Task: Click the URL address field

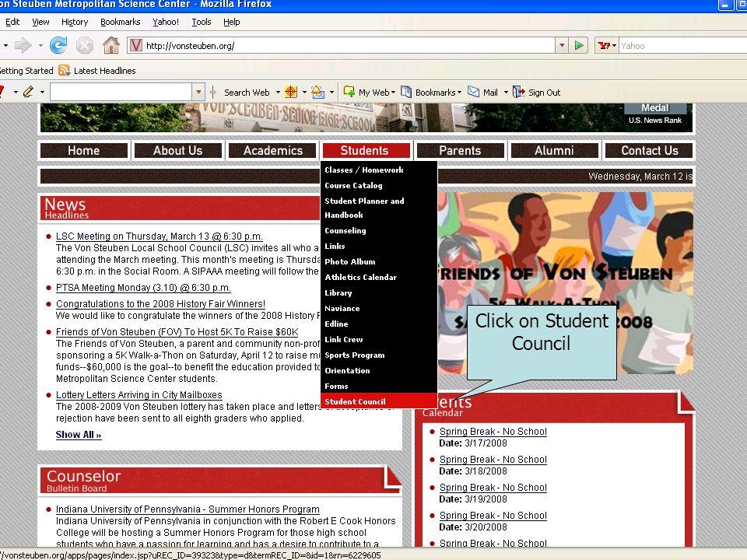Action: tap(341, 46)
